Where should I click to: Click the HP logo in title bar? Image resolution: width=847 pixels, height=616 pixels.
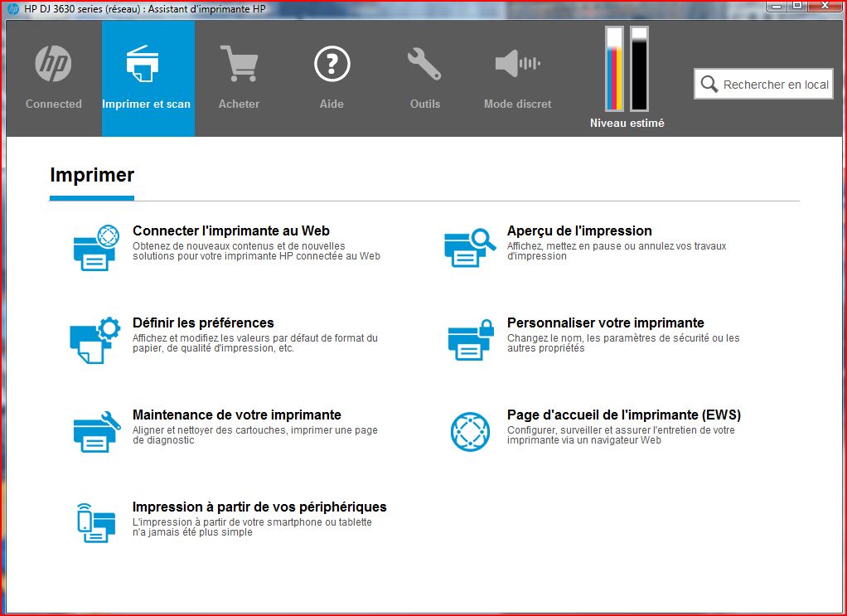(x=13, y=8)
